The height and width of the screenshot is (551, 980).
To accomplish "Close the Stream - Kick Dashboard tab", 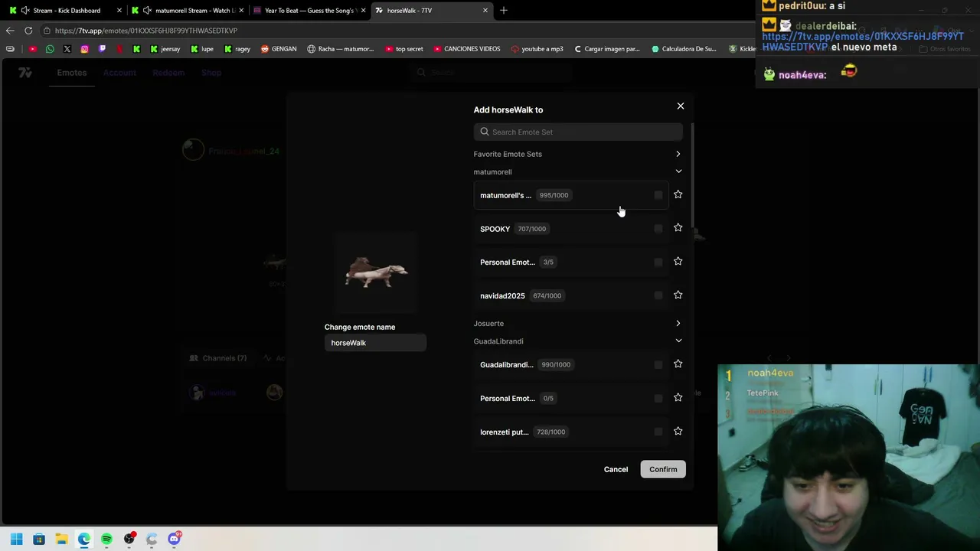I will (119, 11).
